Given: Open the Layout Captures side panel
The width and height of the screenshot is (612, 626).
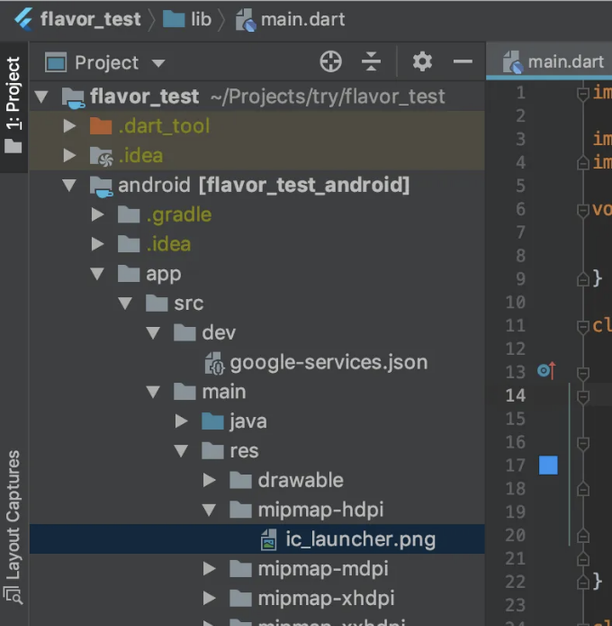Looking at the screenshot, I should pos(13,527).
